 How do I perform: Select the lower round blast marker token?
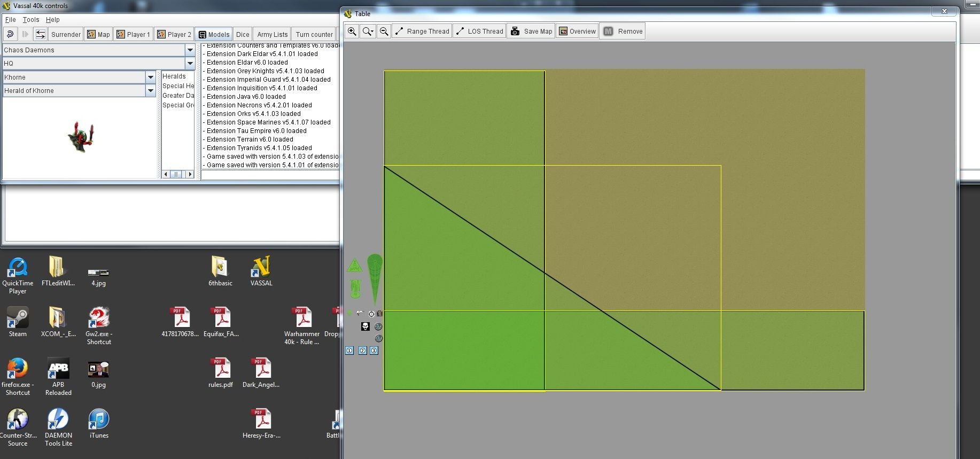click(379, 338)
